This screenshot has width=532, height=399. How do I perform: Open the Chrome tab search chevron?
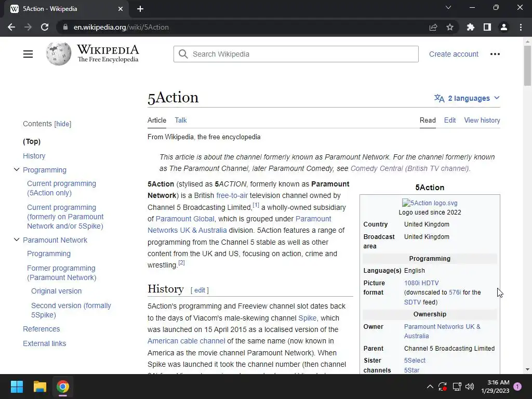pos(448,7)
